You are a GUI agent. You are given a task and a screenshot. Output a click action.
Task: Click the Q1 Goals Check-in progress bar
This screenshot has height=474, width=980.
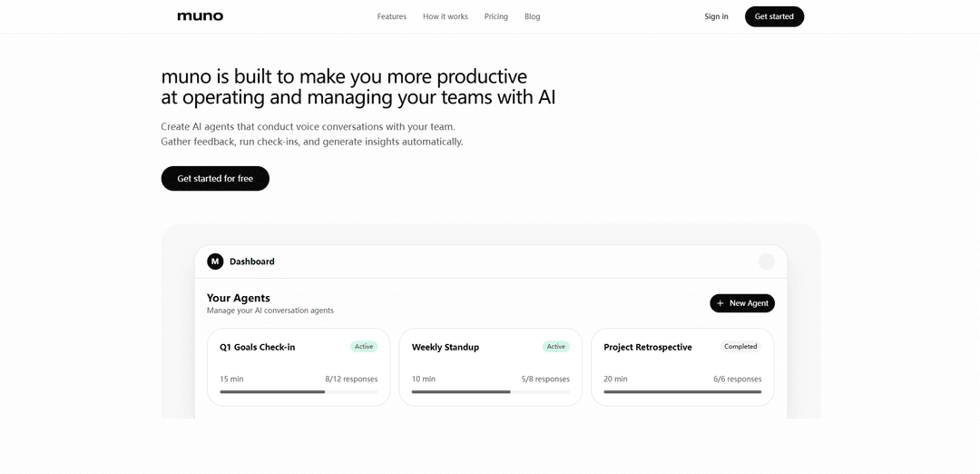click(x=299, y=392)
